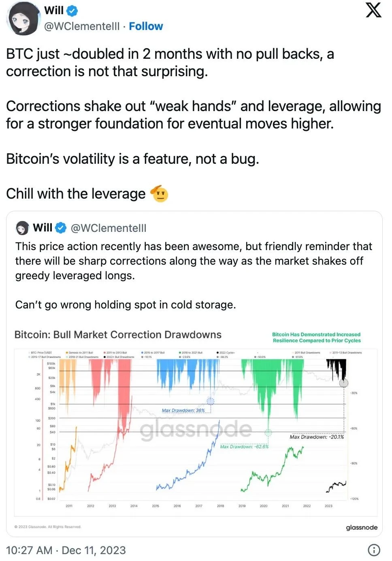Screen dimensions: 392x561
Task: Toggle the 2022 Cycle+ legend entry
Action: 227,353
